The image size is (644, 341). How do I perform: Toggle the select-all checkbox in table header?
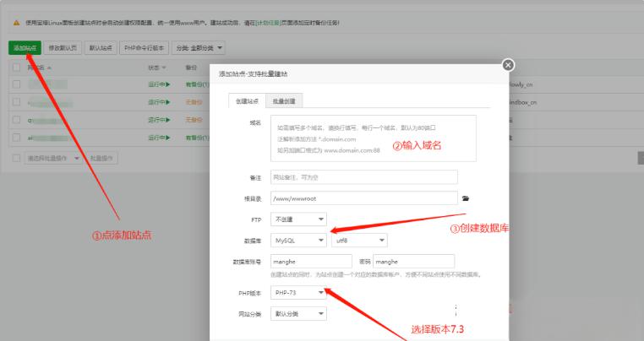point(16,68)
